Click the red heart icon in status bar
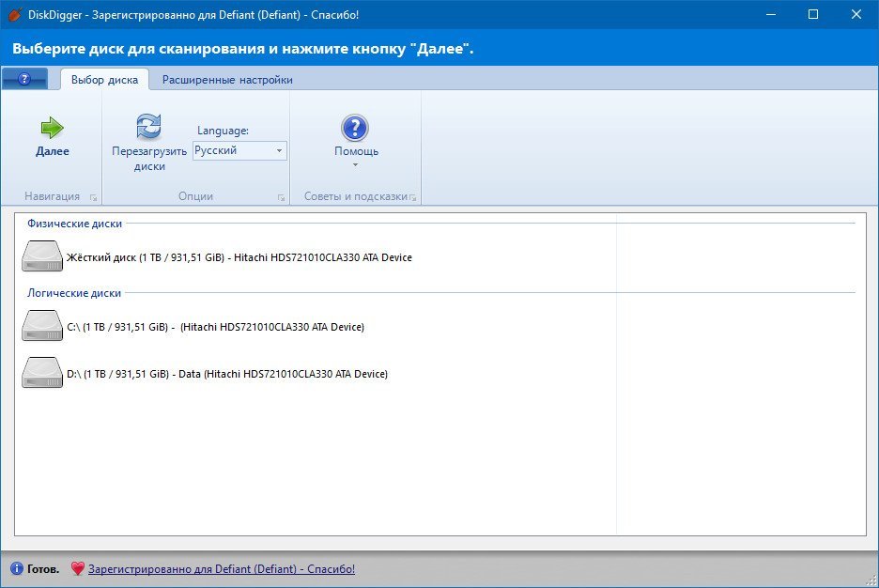The image size is (879, 588). 77,568
